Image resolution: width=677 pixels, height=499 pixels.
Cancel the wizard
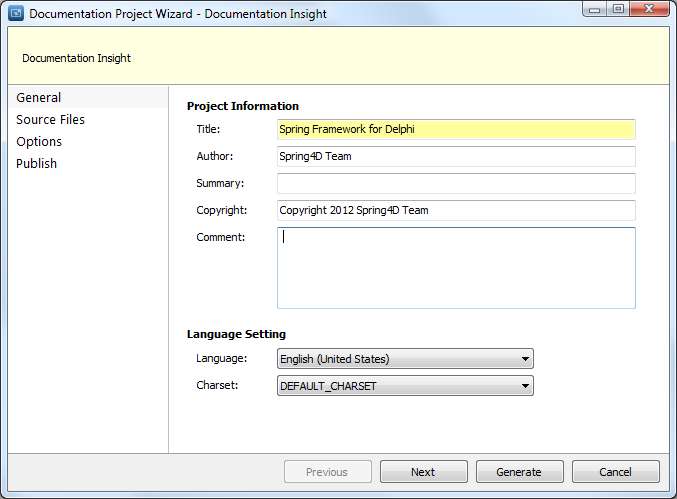point(616,472)
